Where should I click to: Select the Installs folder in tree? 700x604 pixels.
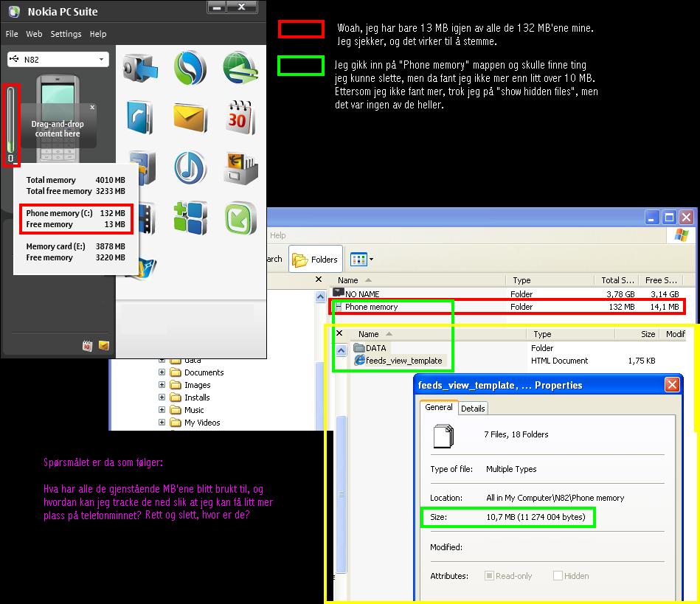point(190,398)
